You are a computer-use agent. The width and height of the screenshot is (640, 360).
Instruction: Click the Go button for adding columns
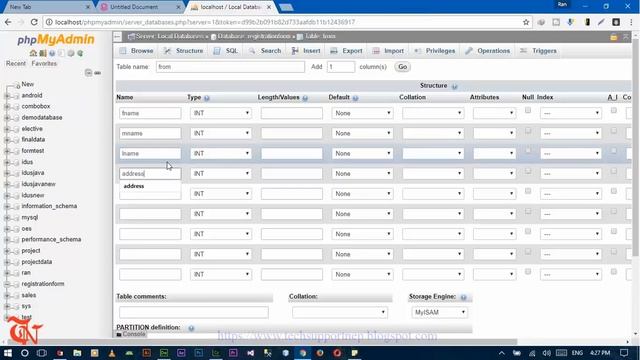[402, 67]
